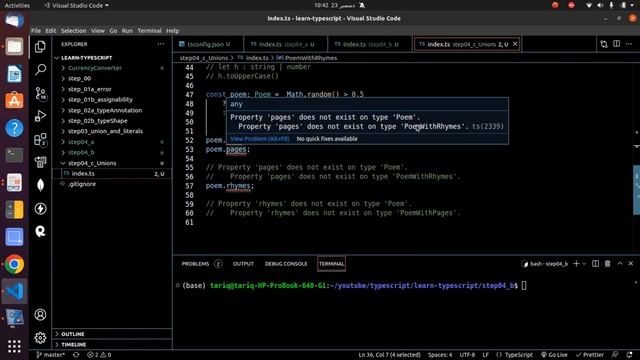Collapse the step04_c_Unions folder
The height and width of the screenshot is (360, 640).
tap(92, 163)
